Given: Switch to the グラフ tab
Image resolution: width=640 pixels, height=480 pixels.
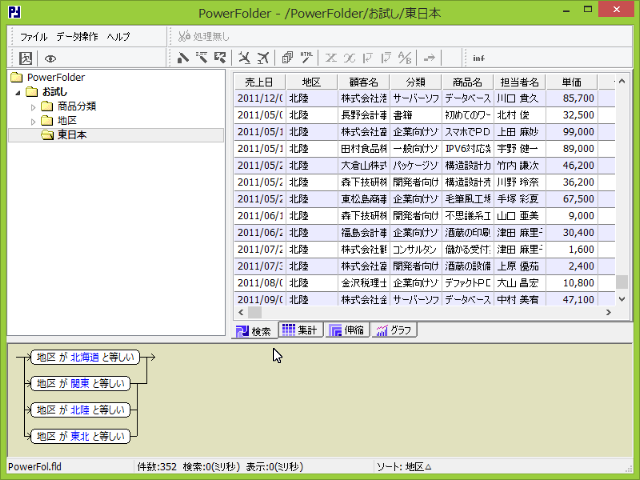Looking at the screenshot, I should (x=394, y=329).
